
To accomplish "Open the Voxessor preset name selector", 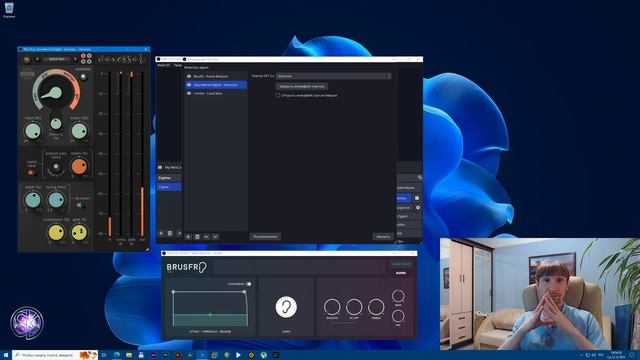I will (x=57, y=59).
